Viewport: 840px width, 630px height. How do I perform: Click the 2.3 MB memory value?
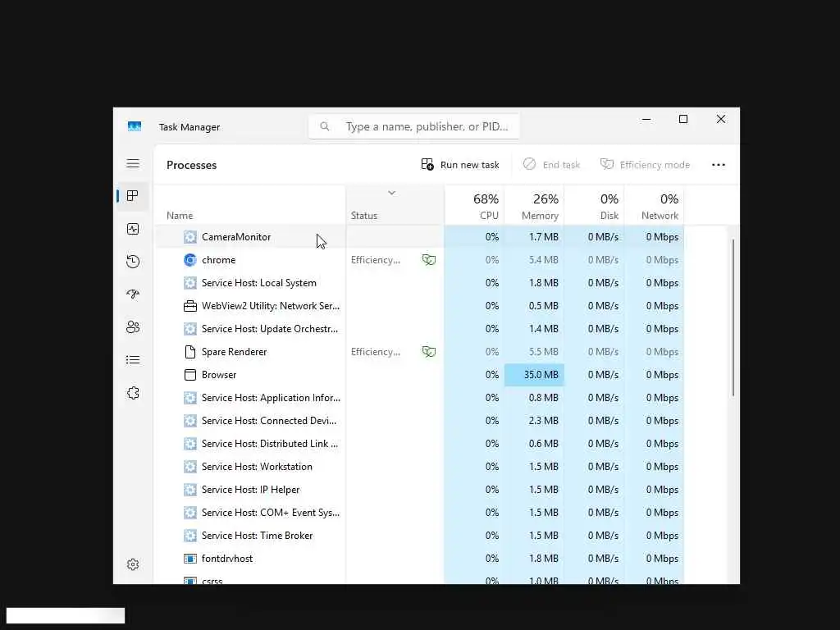[x=543, y=421]
